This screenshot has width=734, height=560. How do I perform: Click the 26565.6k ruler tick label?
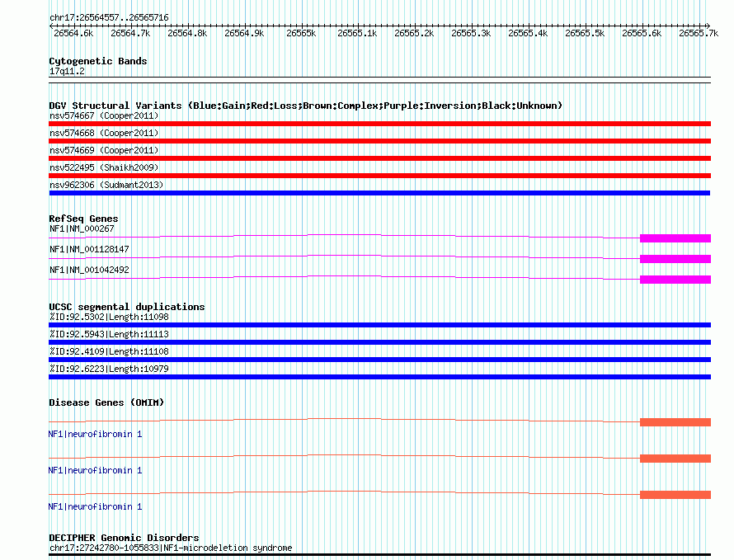tap(642, 33)
